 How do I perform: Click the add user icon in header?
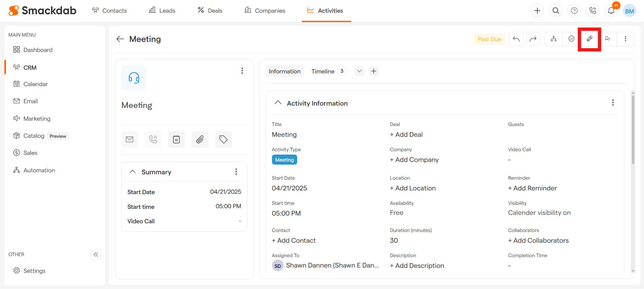pos(607,39)
